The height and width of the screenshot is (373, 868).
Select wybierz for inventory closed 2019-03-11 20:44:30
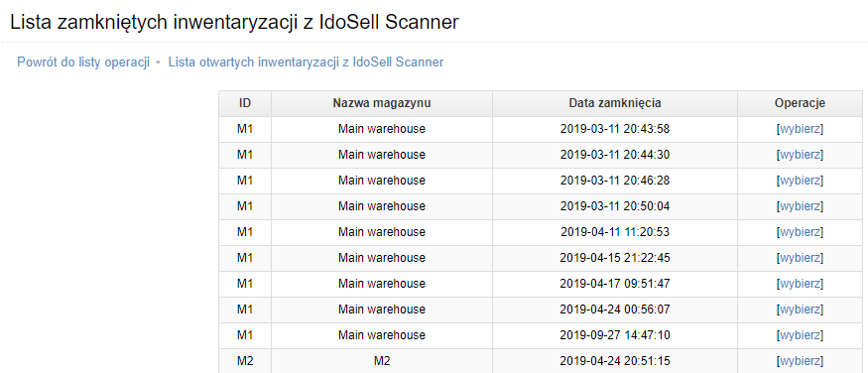[x=800, y=155]
